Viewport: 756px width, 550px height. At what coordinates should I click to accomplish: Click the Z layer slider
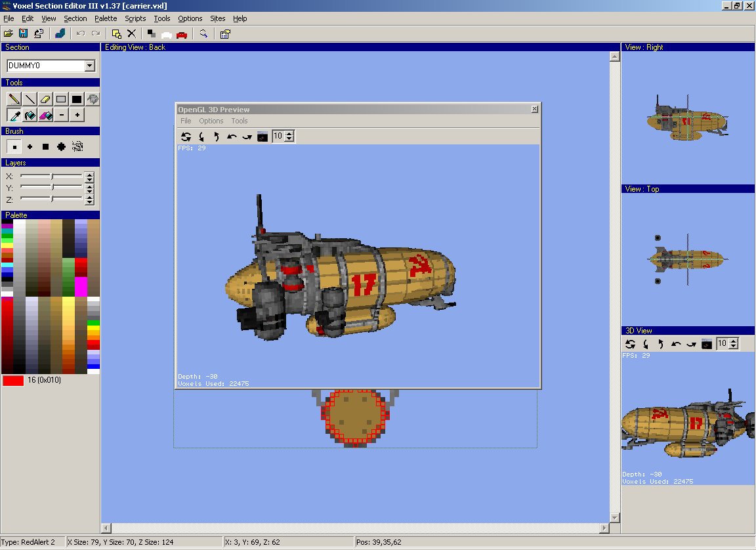(51, 199)
